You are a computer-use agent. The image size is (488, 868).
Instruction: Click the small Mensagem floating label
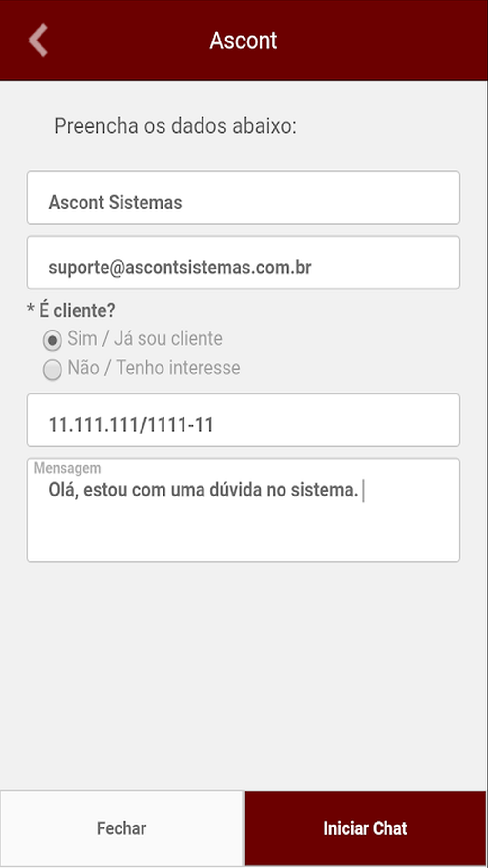tap(67, 468)
